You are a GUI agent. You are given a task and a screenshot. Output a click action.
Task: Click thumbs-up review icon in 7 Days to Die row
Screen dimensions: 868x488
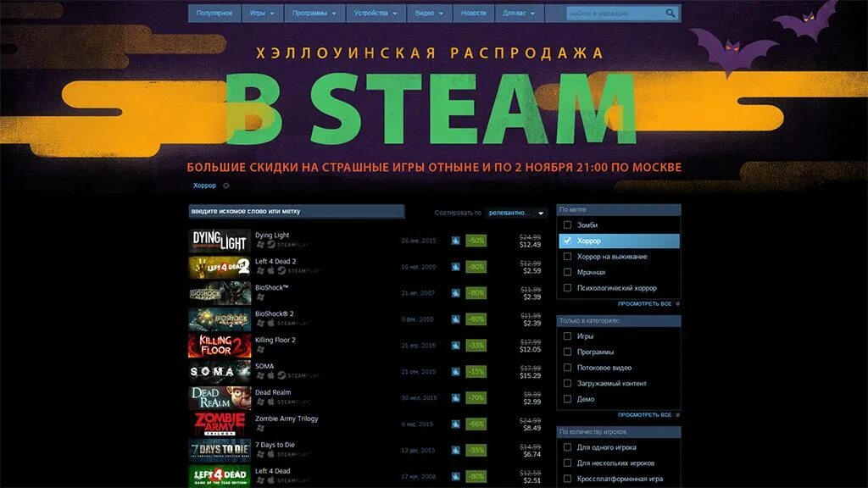pos(455,451)
